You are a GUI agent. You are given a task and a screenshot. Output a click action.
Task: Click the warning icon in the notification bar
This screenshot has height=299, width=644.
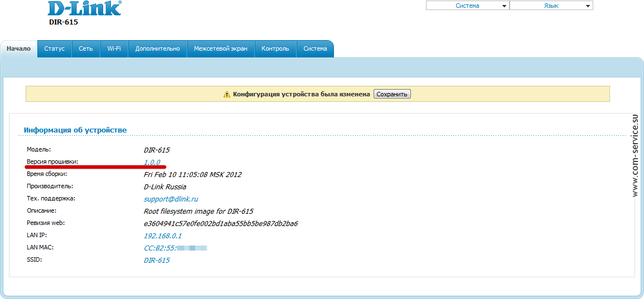pos(227,94)
